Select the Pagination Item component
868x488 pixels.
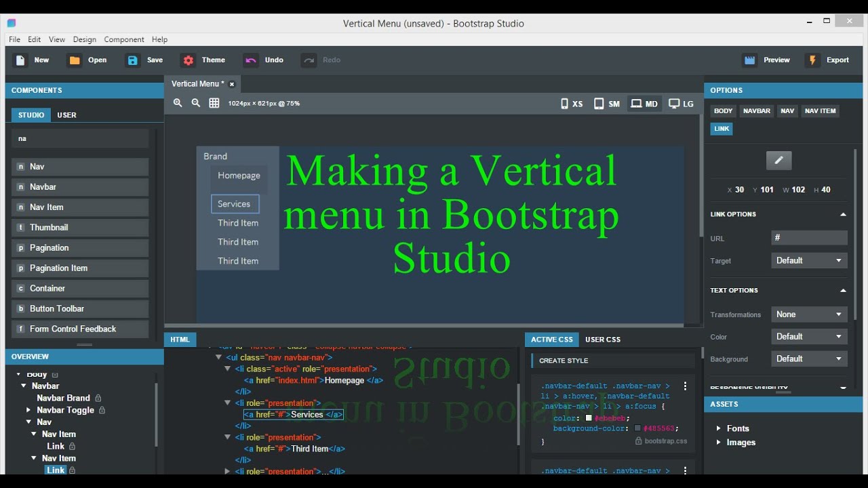click(x=80, y=268)
